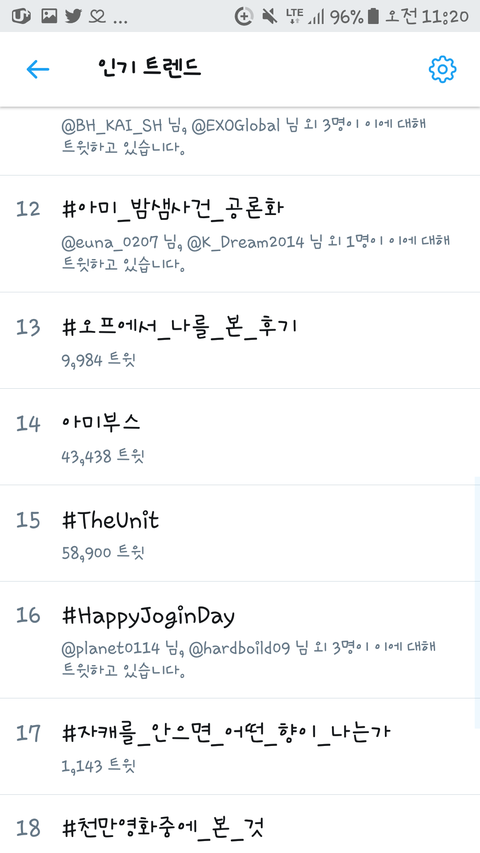Open trend #자캐를_안으면_어떤_향이_나는가

pos(240,746)
